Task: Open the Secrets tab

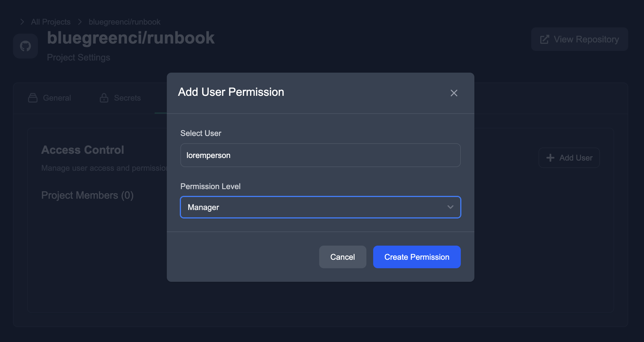Action: 127,98
